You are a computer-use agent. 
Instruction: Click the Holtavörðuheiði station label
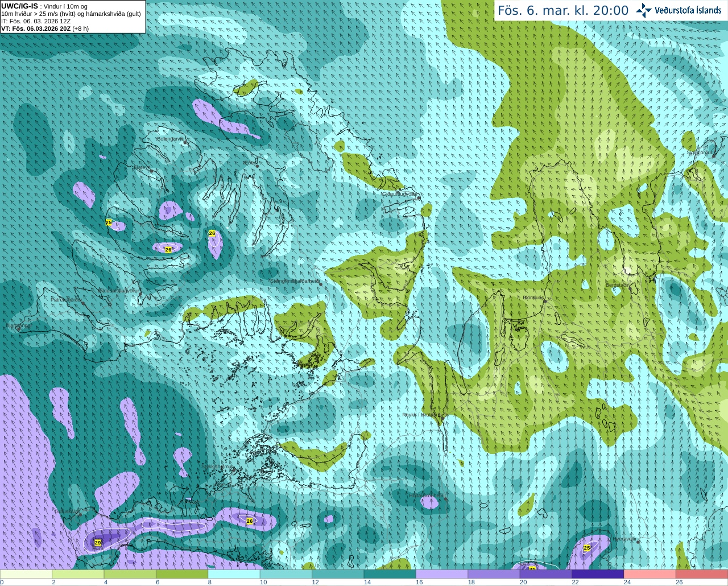coord(427,496)
